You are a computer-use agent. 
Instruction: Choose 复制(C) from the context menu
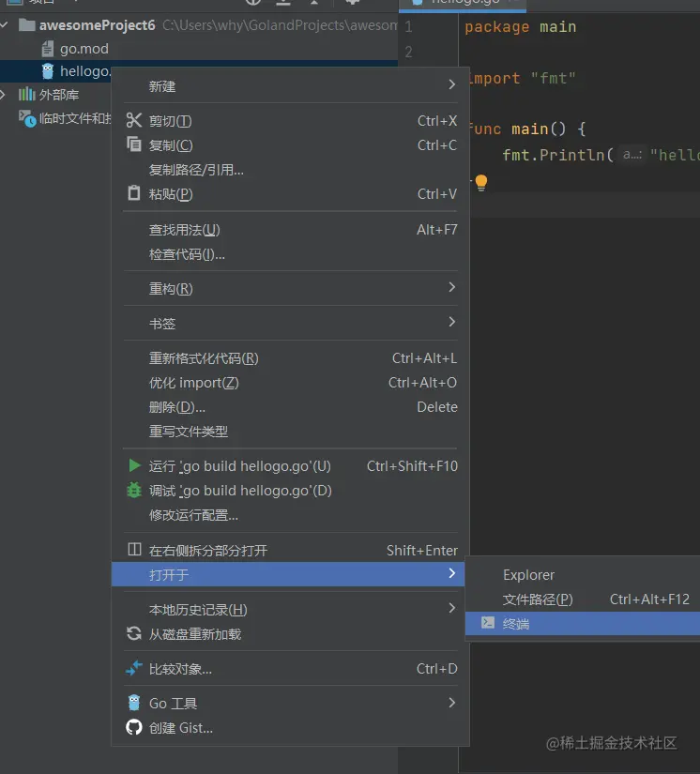click(290, 145)
